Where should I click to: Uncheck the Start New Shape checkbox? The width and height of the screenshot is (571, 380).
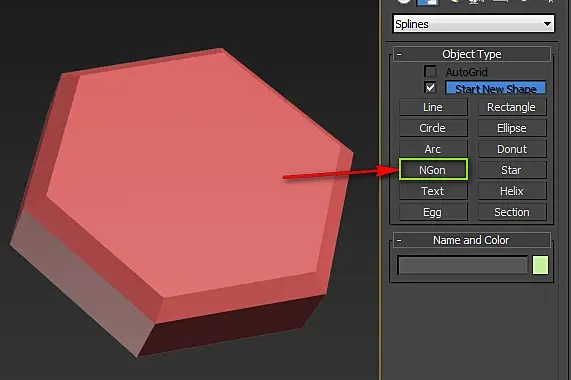point(430,87)
